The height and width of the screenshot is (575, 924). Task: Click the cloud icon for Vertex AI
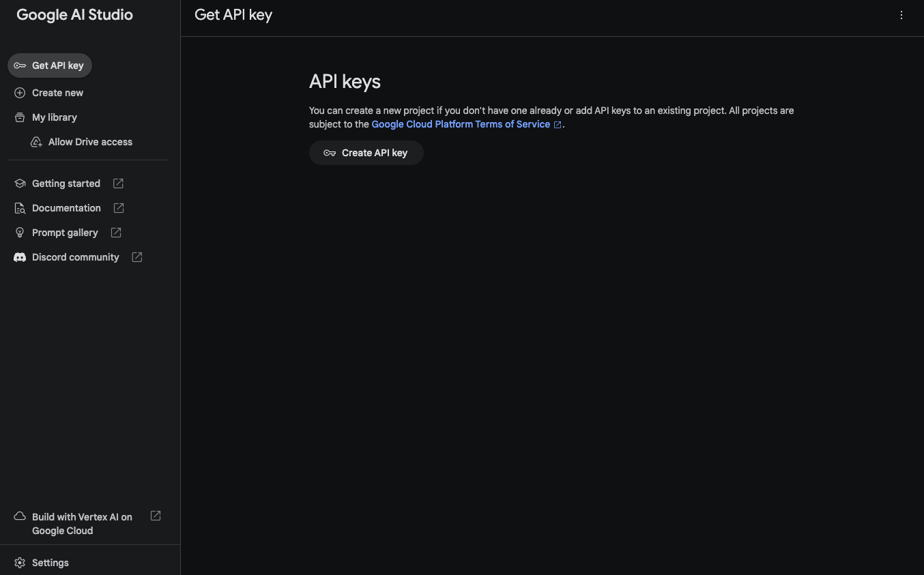pyautogui.click(x=20, y=516)
